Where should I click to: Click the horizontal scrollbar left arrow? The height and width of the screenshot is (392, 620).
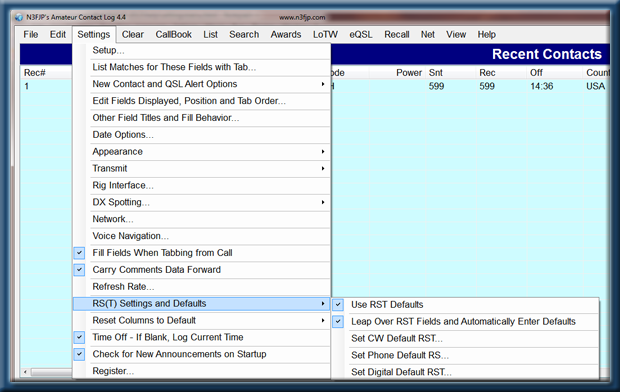point(25,372)
